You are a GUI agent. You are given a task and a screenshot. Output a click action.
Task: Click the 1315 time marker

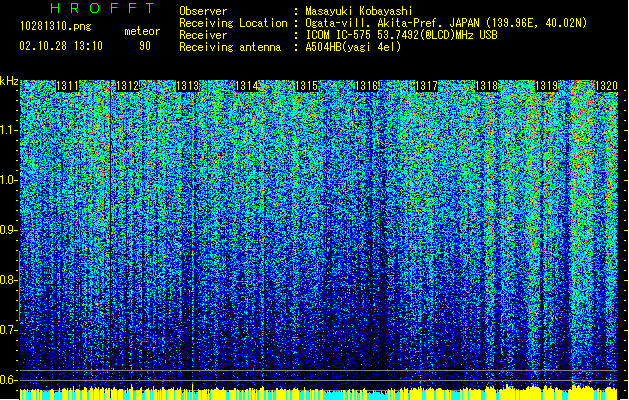306,86
